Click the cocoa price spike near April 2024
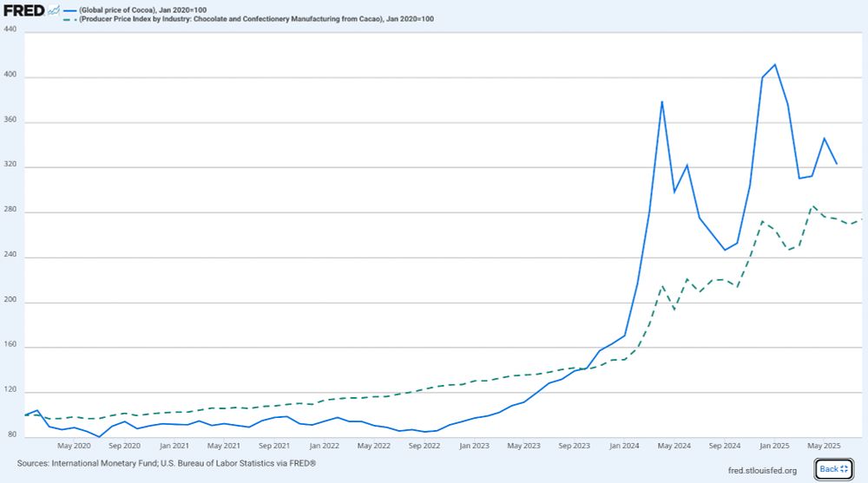 (x=661, y=101)
